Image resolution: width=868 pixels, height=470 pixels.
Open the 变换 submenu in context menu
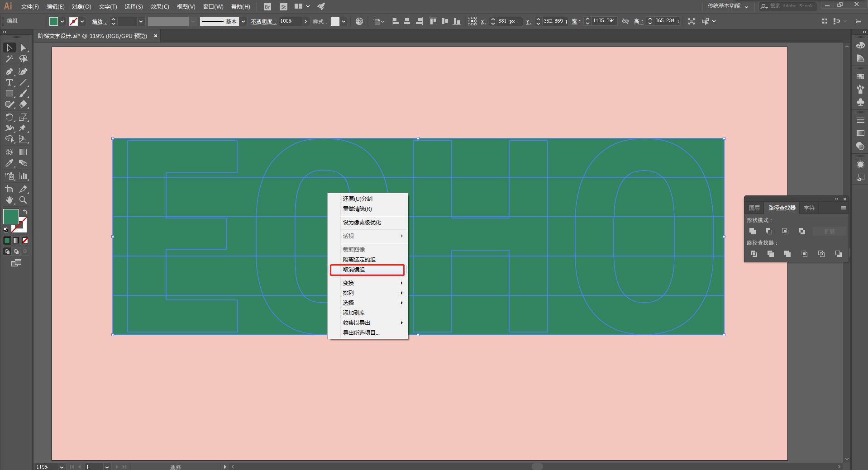367,283
